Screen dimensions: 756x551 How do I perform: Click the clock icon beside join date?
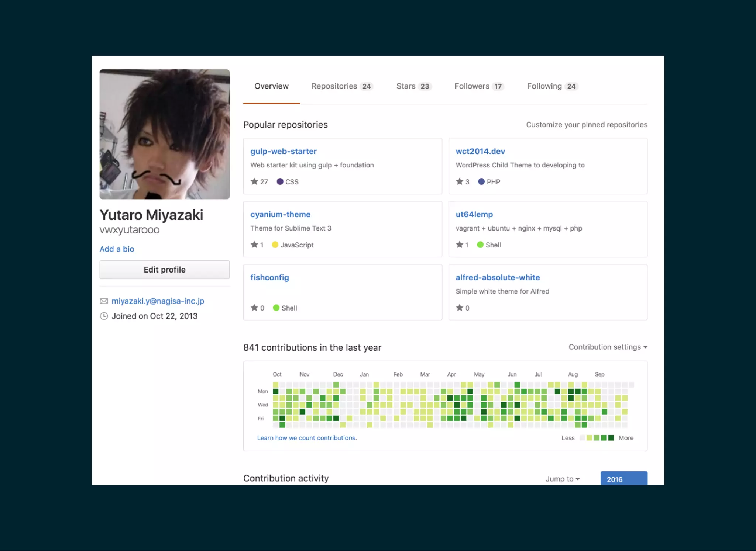[x=104, y=316]
